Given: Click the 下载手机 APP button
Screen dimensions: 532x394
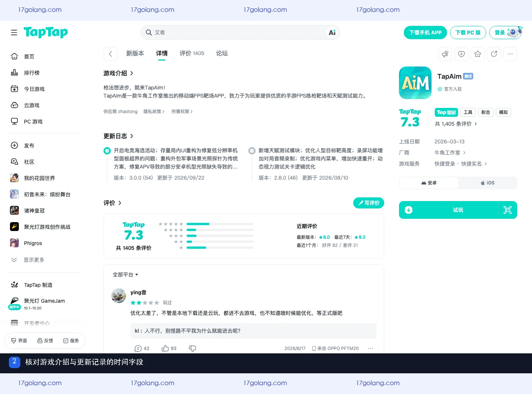Looking at the screenshot, I should (425, 33).
